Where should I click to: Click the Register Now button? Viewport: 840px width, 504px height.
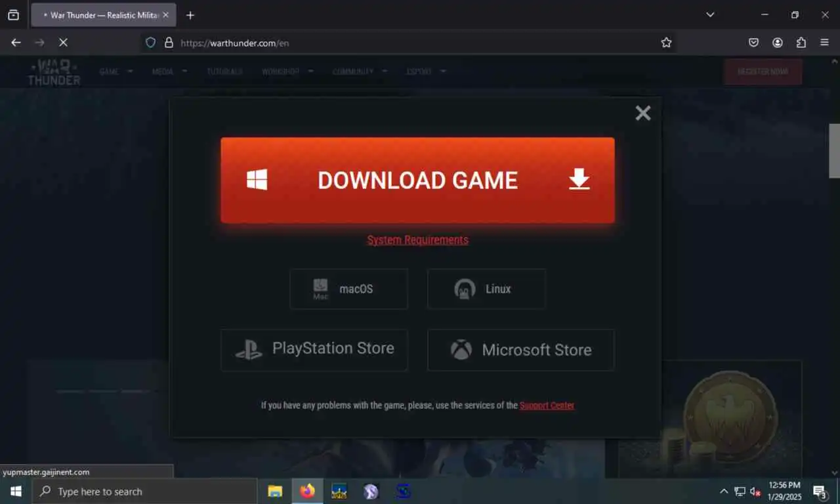click(x=763, y=72)
